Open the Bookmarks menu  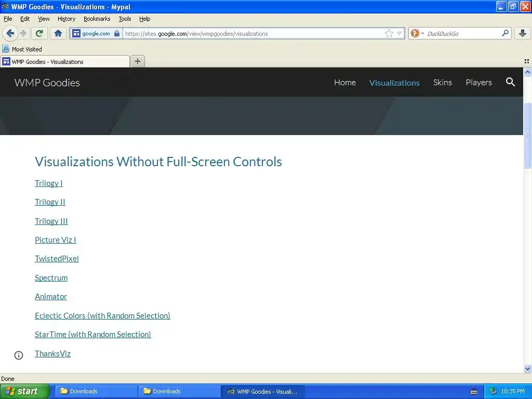[x=97, y=19]
